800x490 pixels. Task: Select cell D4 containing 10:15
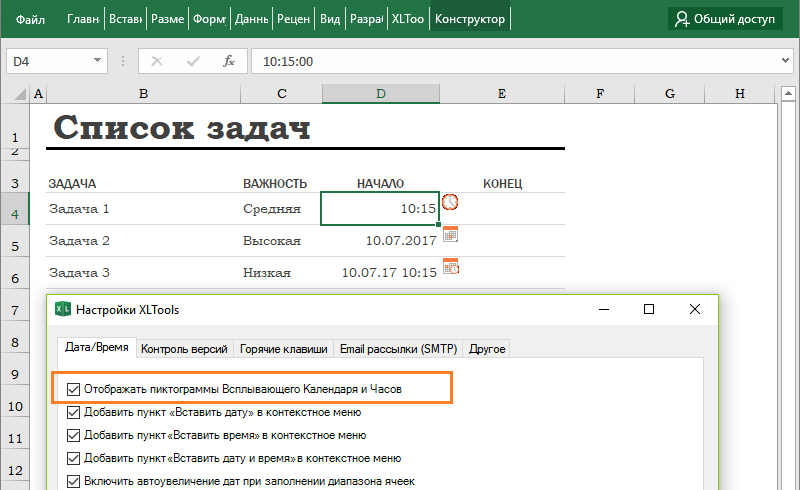point(380,208)
